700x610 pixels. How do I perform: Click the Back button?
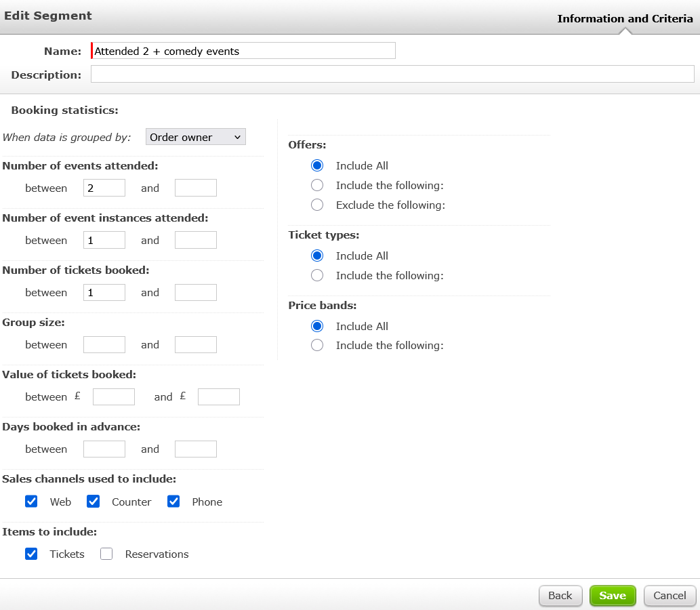click(x=560, y=595)
